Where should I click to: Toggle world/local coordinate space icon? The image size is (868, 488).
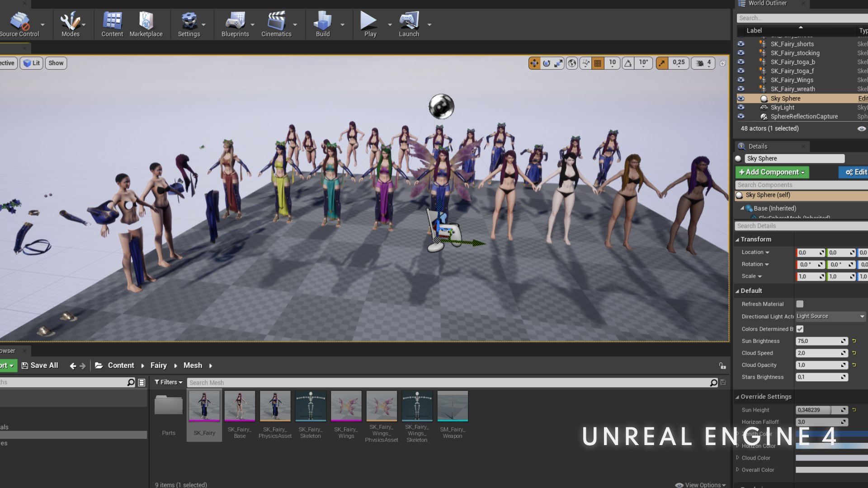(572, 63)
